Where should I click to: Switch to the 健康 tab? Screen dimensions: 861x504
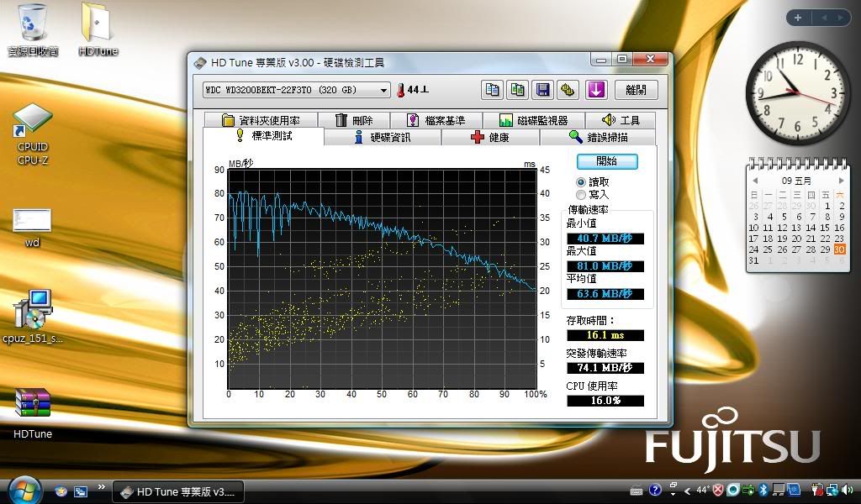[x=490, y=137]
